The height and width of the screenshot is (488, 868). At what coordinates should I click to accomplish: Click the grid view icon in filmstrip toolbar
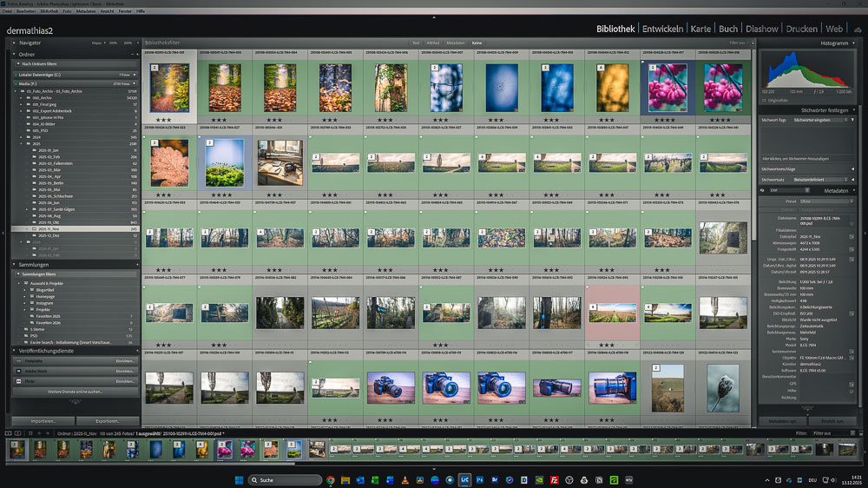(x=30, y=433)
